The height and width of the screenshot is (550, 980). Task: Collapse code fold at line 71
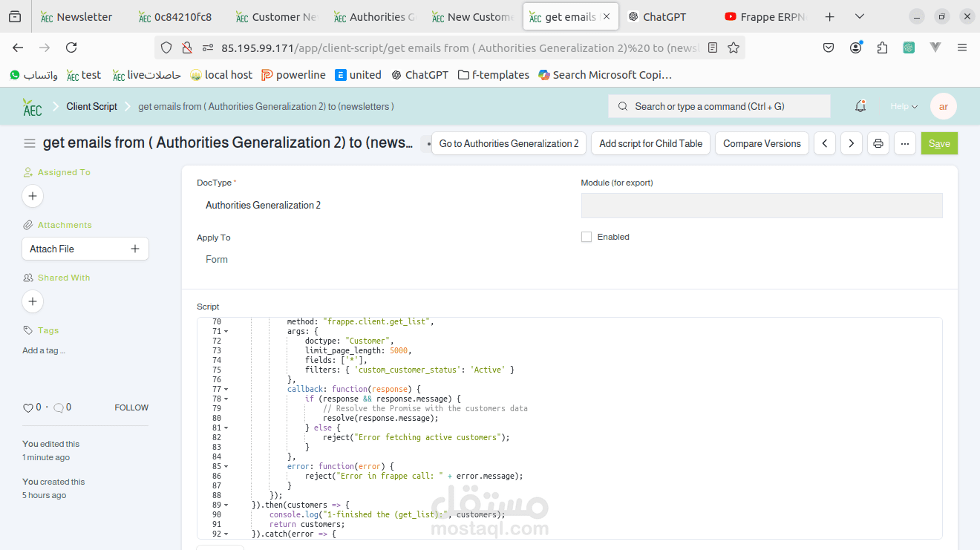point(226,332)
